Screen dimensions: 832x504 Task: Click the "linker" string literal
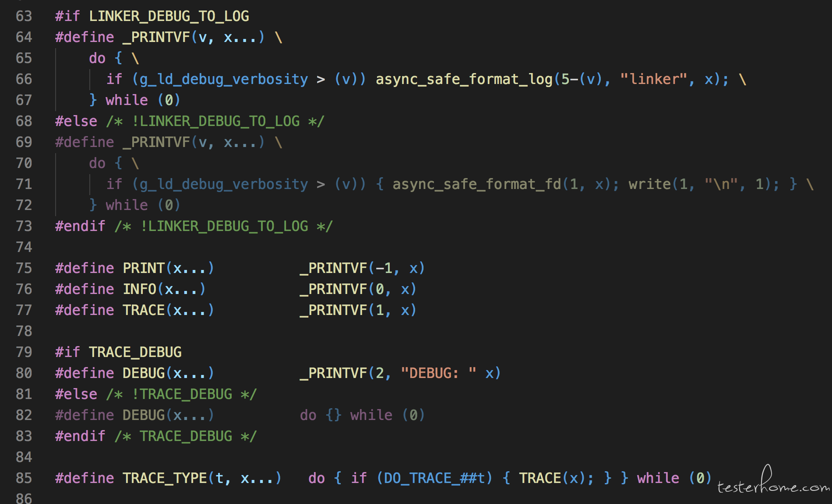(654, 79)
